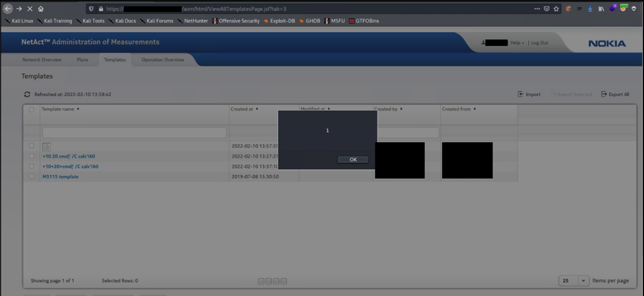The image size is (644, 296).
Task: Open the M5115 template link
Action: tap(60, 177)
